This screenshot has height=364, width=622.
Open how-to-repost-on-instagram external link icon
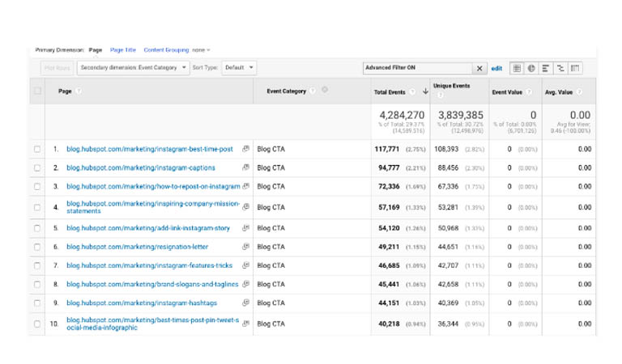tap(246, 186)
